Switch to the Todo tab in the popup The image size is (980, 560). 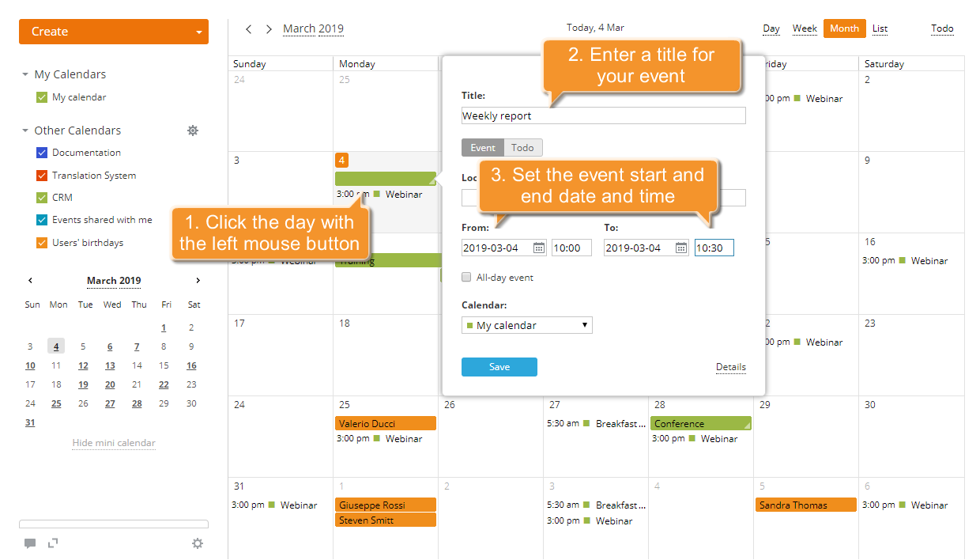coord(522,147)
